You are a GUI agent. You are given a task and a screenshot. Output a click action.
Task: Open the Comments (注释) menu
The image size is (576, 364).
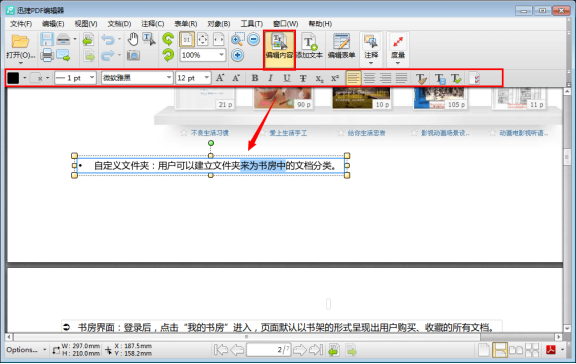coord(152,24)
